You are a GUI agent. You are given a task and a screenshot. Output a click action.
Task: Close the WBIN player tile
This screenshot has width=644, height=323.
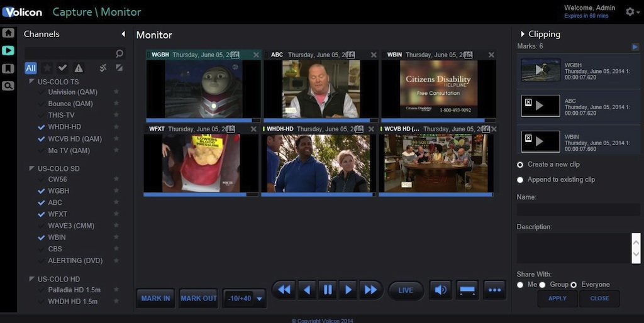pyautogui.click(x=491, y=55)
